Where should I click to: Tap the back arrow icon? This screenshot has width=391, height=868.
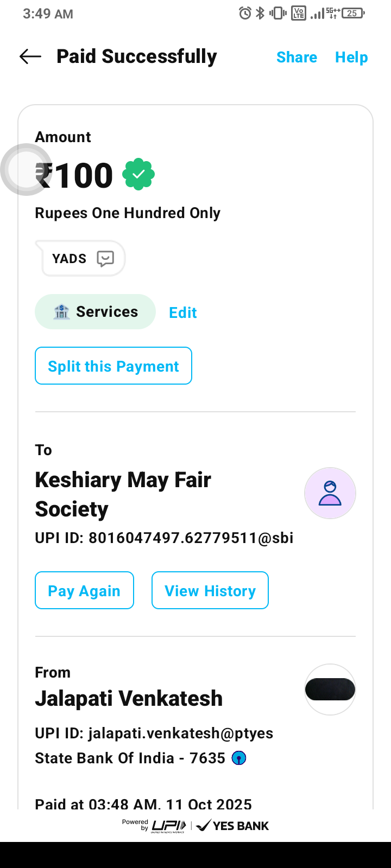pyautogui.click(x=30, y=56)
